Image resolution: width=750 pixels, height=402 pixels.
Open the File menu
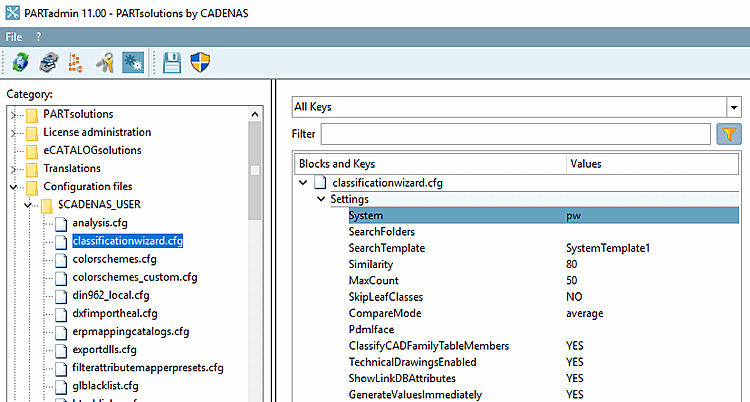[x=14, y=37]
